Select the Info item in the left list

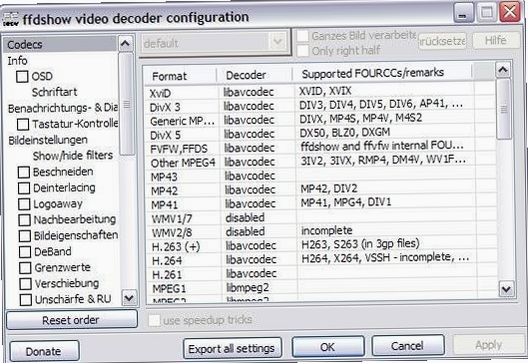tap(18, 61)
